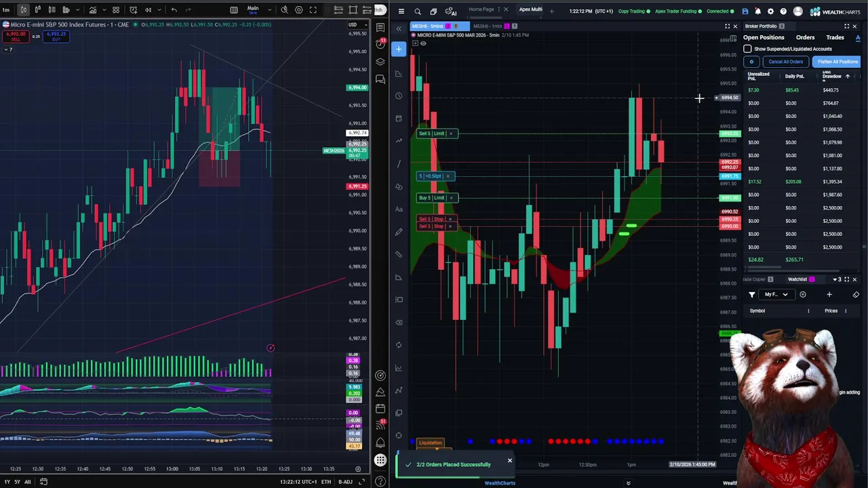
Task: Switch to the Orders tab
Action: pyautogui.click(x=805, y=37)
